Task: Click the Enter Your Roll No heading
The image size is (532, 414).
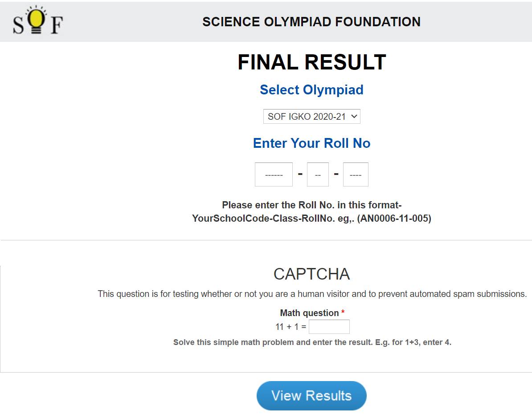Action: point(311,143)
